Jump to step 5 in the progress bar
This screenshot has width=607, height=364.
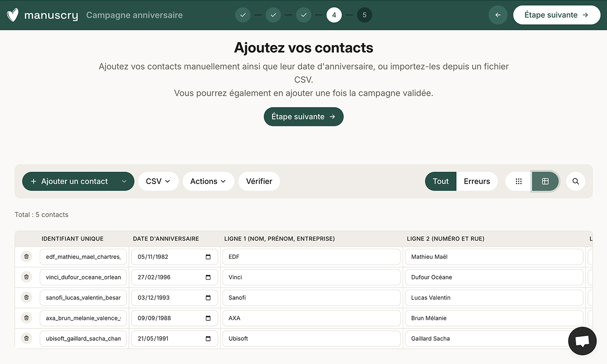click(364, 15)
